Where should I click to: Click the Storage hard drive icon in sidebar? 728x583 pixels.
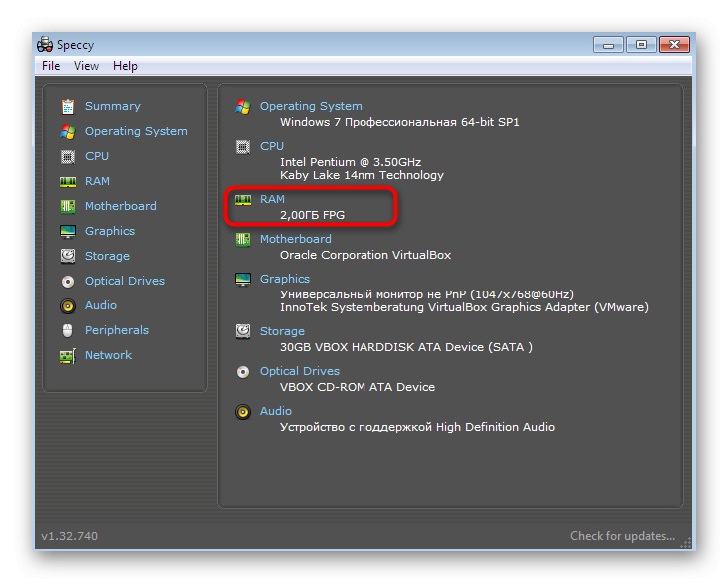point(68,256)
